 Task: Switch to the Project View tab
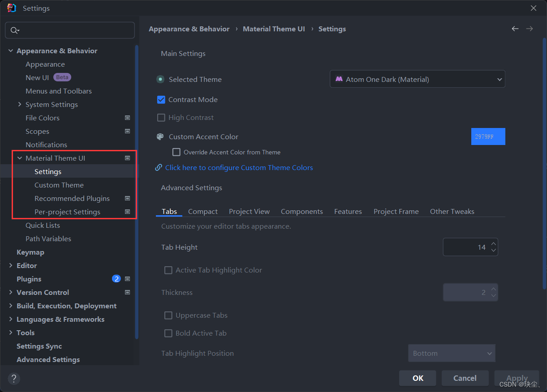point(249,211)
